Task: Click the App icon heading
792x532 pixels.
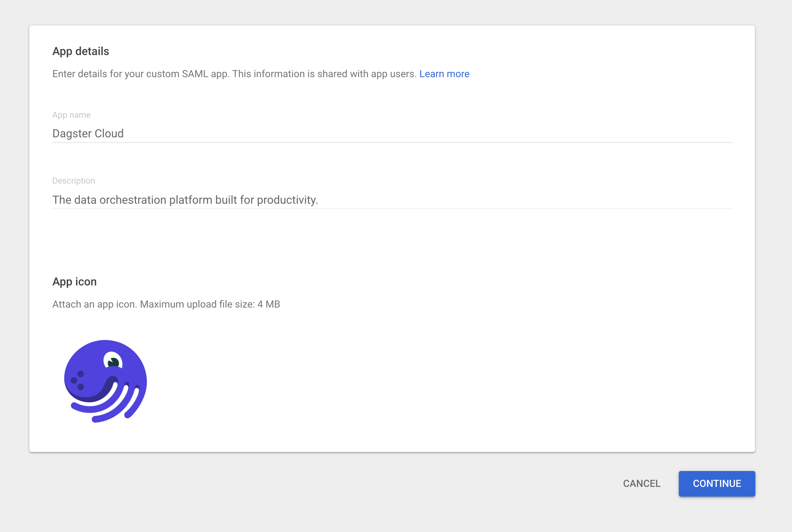Action: 74,282
